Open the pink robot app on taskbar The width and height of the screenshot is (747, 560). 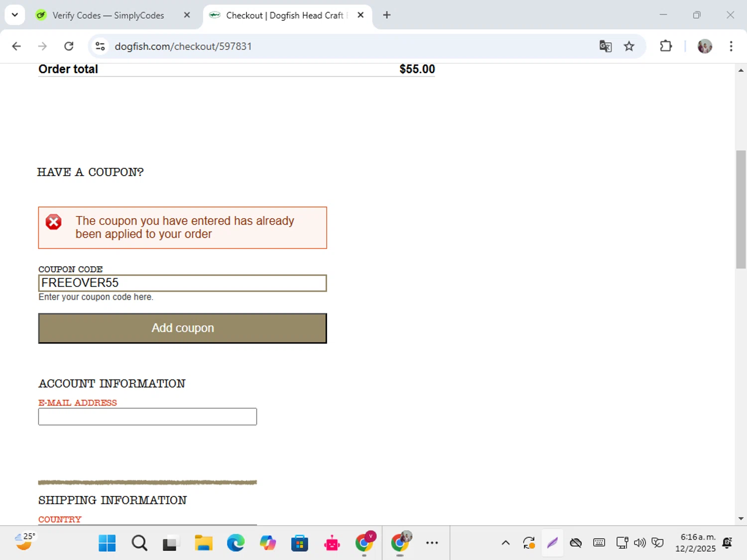point(332,543)
